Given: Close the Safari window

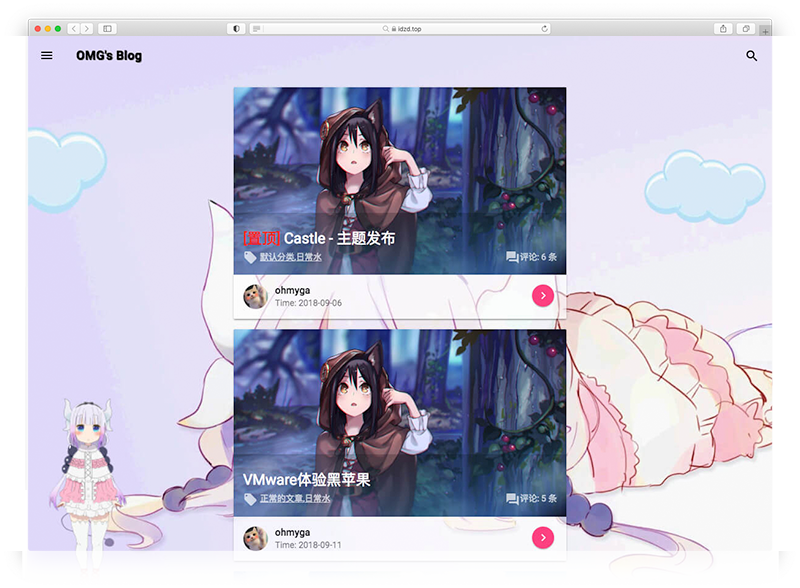Looking at the screenshot, I should 38,29.
